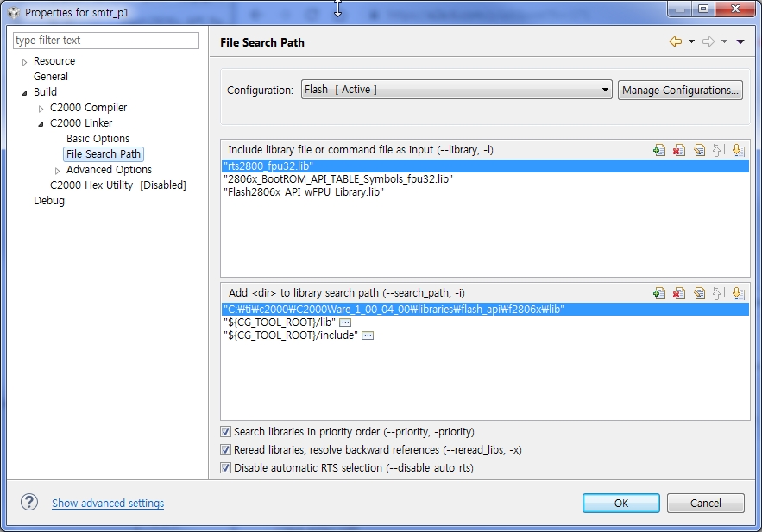Viewport: 762px width, 532px height.
Task: Delete the selected rts2800_fpu32.lib entry
Action: (x=678, y=150)
